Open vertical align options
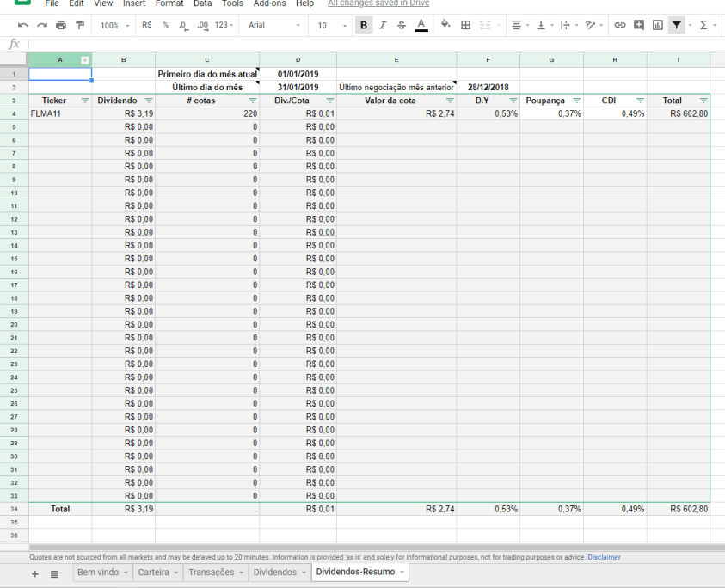725x588 pixels. click(544, 25)
